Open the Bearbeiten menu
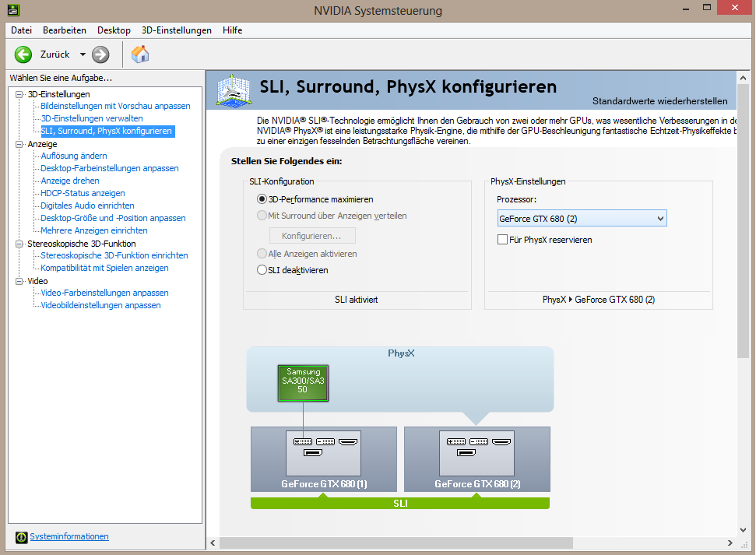The image size is (756, 555). (65, 30)
